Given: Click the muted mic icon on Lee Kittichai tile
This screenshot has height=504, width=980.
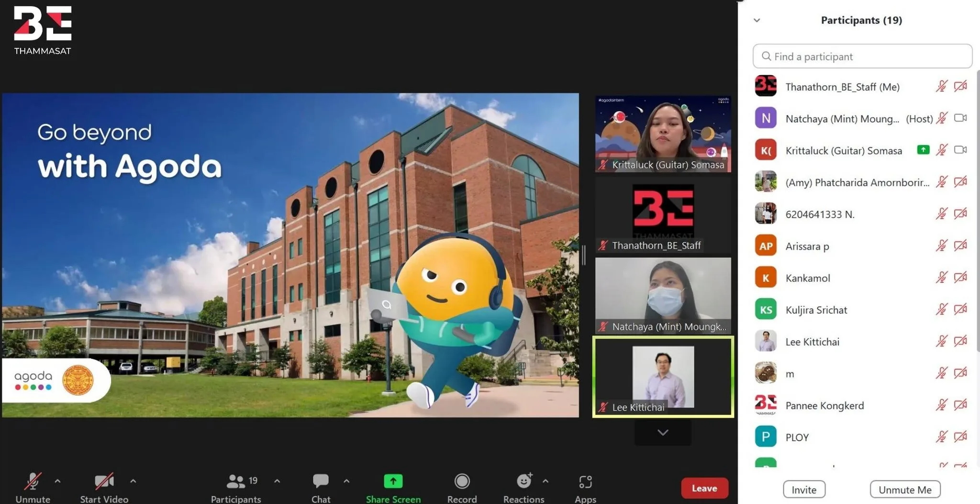Looking at the screenshot, I should 603,407.
